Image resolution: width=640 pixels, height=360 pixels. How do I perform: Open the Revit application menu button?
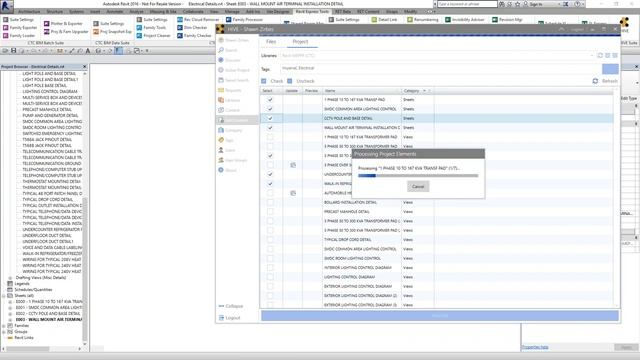coord(6,6)
